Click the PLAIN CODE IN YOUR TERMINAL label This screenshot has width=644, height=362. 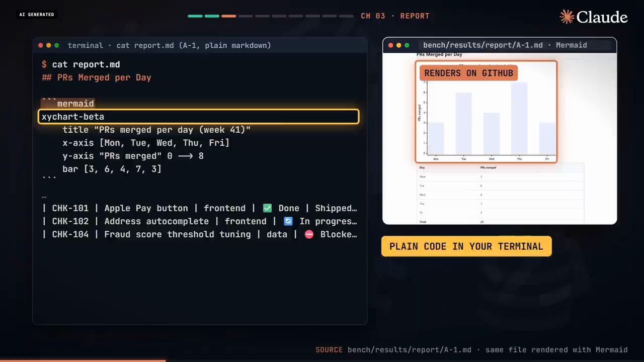click(x=466, y=246)
